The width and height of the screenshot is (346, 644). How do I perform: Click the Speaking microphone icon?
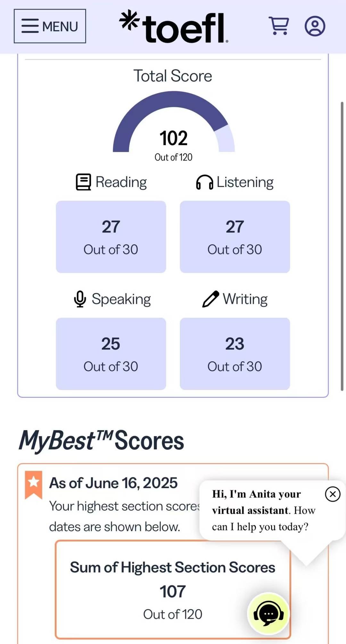[x=80, y=299]
